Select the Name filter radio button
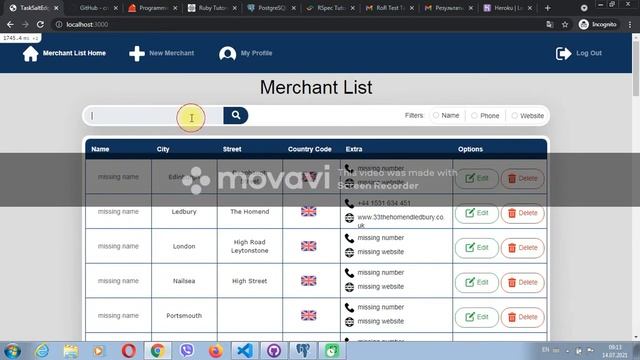The image size is (640, 360). click(436, 116)
